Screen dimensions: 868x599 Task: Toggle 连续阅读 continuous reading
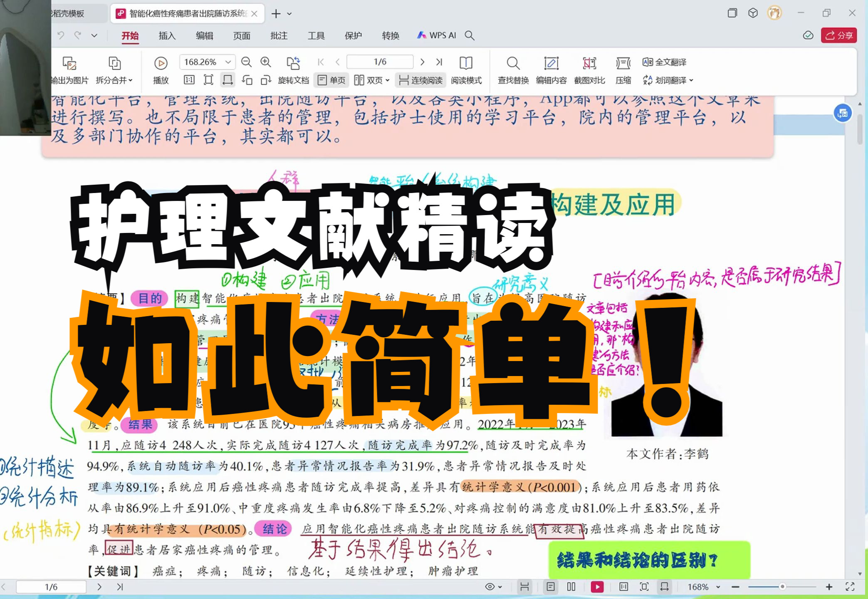[x=420, y=80]
